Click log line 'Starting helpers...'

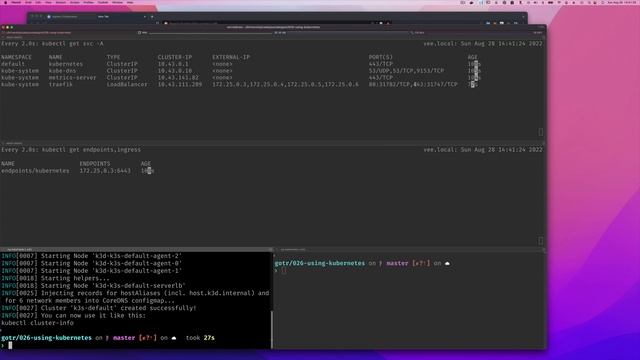pyautogui.click(x=56, y=278)
